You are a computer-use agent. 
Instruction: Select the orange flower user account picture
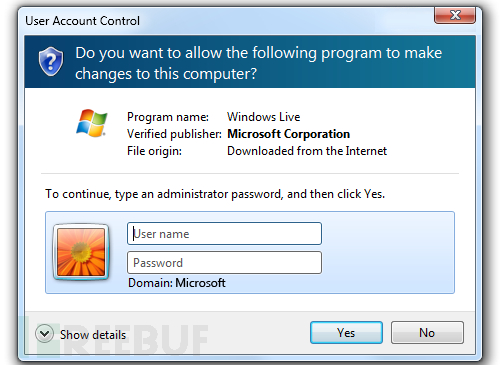click(x=81, y=252)
